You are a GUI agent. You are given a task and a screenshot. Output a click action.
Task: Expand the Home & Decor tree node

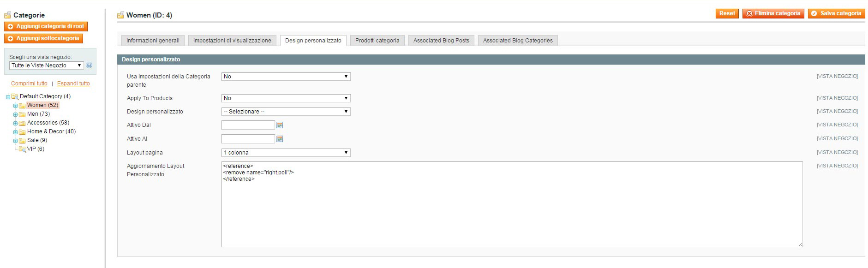pos(15,132)
